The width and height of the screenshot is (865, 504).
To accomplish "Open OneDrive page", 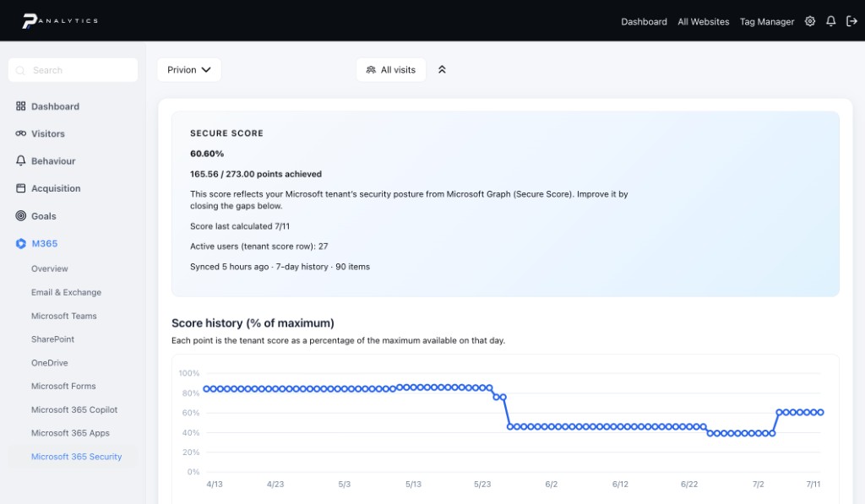I will tap(50, 363).
